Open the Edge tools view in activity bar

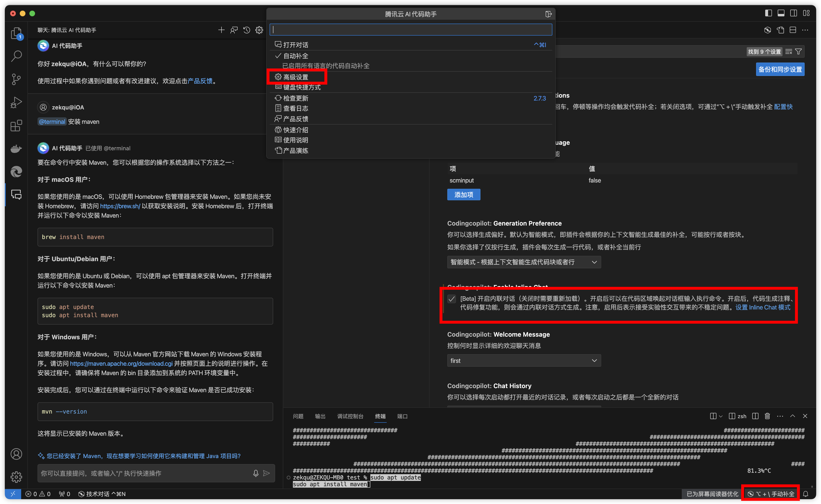[16, 172]
